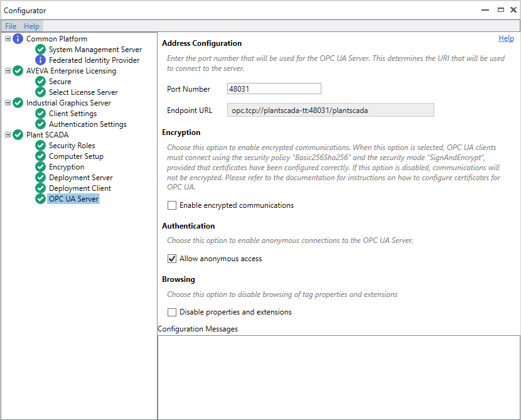521x420 pixels.
Task: Select the highlighted OPC UA Server item
Action: point(73,199)
